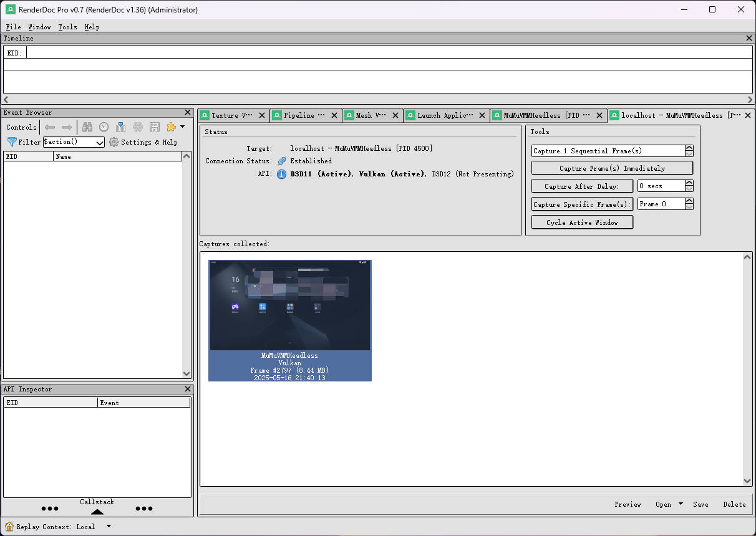Click the captures list scroll-down arrow
The height and width of the screenshot is (536, 756).
tap(747, 481)
